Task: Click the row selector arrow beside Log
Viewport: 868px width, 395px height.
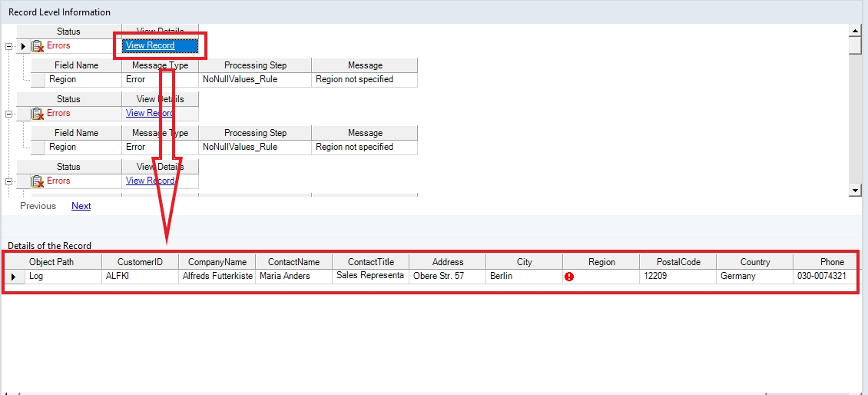Action: pyautogui.click(x=12, y=277)
